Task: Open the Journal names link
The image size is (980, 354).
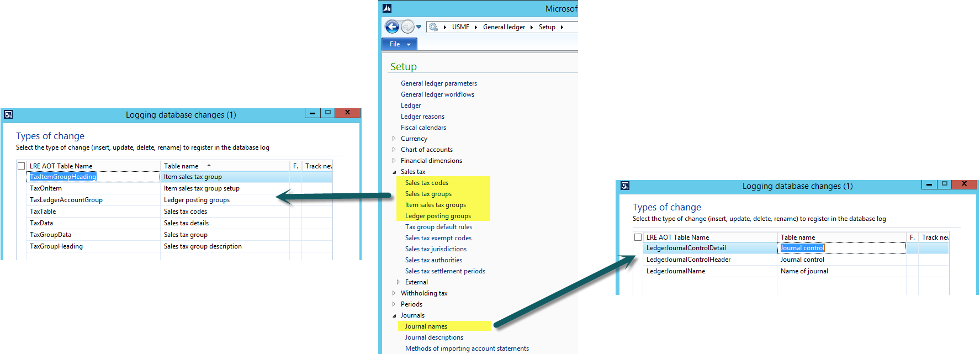Action: click(426, 326)
